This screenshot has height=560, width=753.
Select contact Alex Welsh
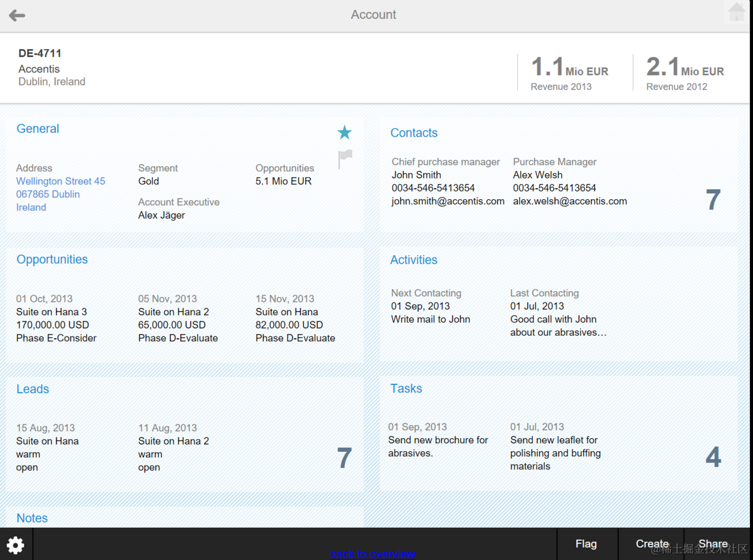(x=537, y=174)
